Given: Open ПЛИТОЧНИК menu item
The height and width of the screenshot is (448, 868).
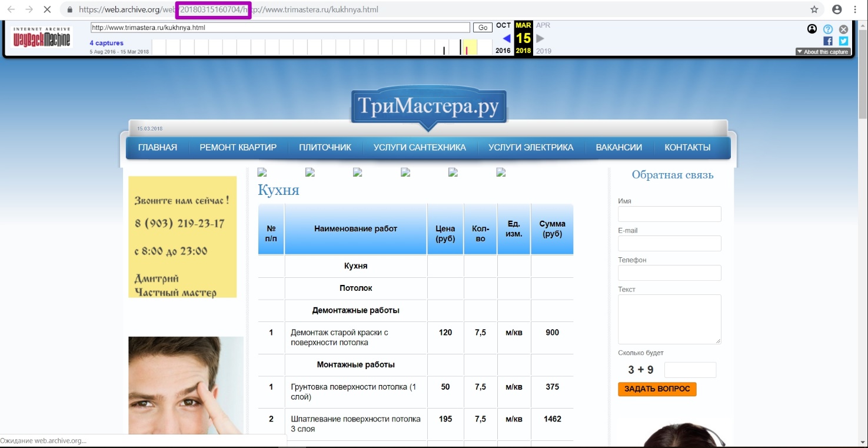Looking at the screenshot, I should pyautogui.click(x=325, y=148).
